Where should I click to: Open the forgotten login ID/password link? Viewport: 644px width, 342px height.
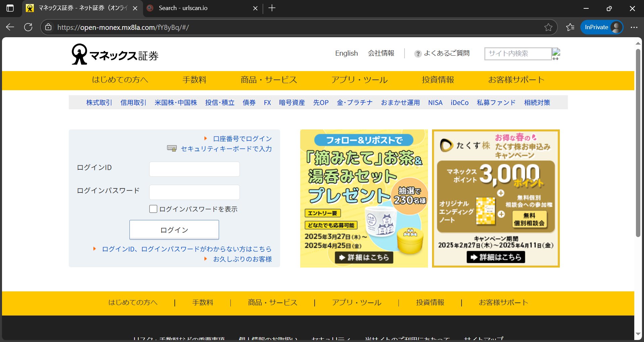[186, 249]
